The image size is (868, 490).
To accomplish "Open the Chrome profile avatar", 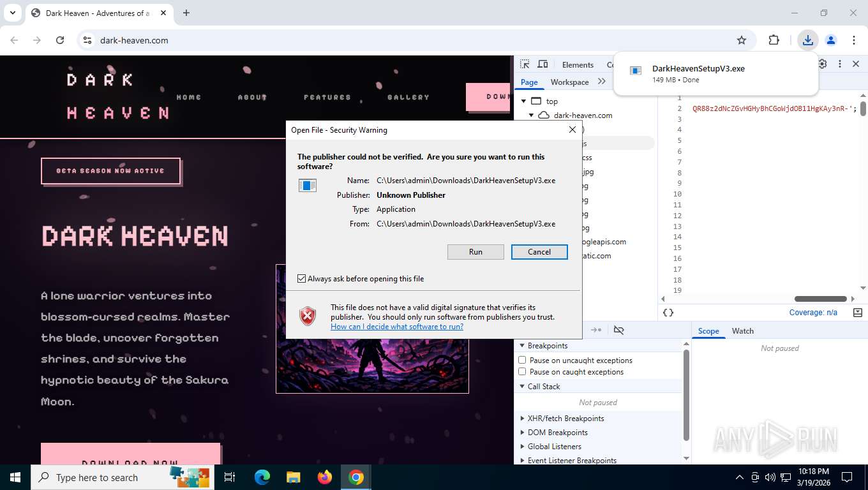I will tap(831, 40).
